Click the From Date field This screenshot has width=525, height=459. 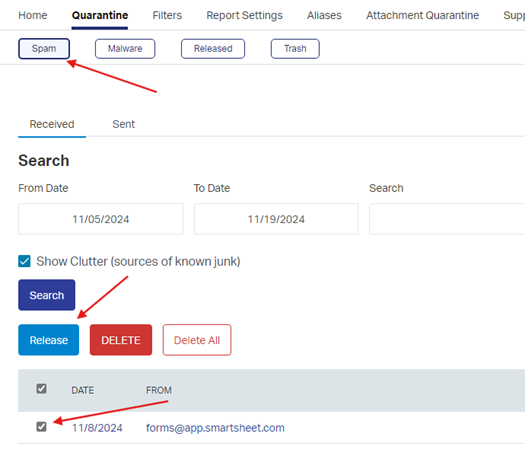(101, 219)
